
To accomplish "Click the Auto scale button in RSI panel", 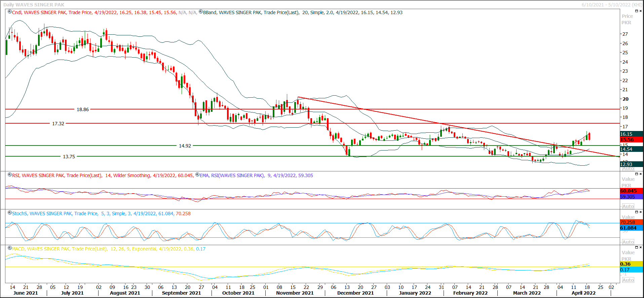I will pos(628,206).
